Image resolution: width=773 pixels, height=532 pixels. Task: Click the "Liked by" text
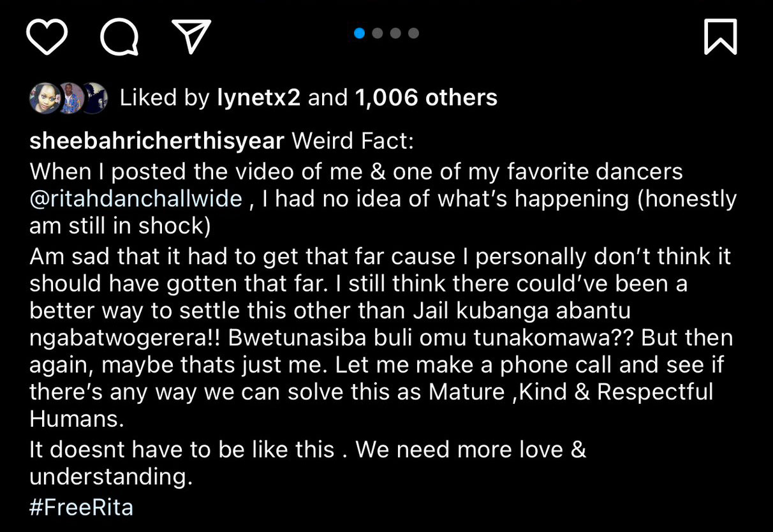pos(165,98)
